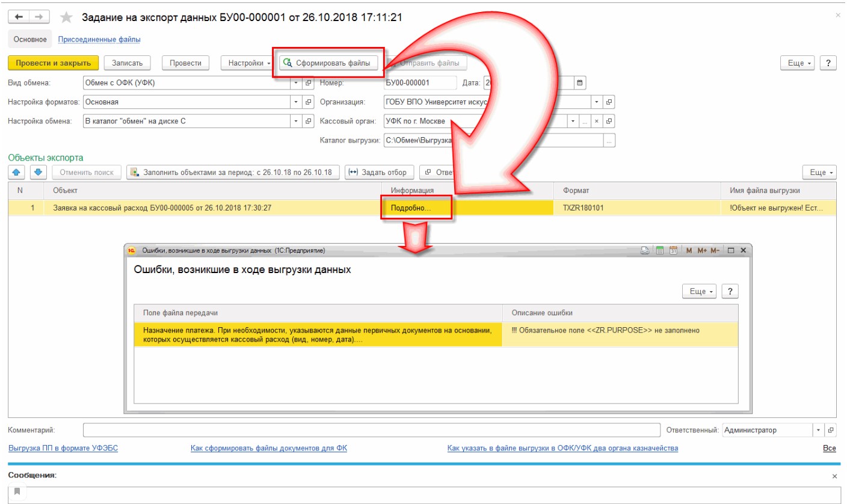Clear the Кассовый орган field with x
The image size is (847, 504).
pos(597,121)
